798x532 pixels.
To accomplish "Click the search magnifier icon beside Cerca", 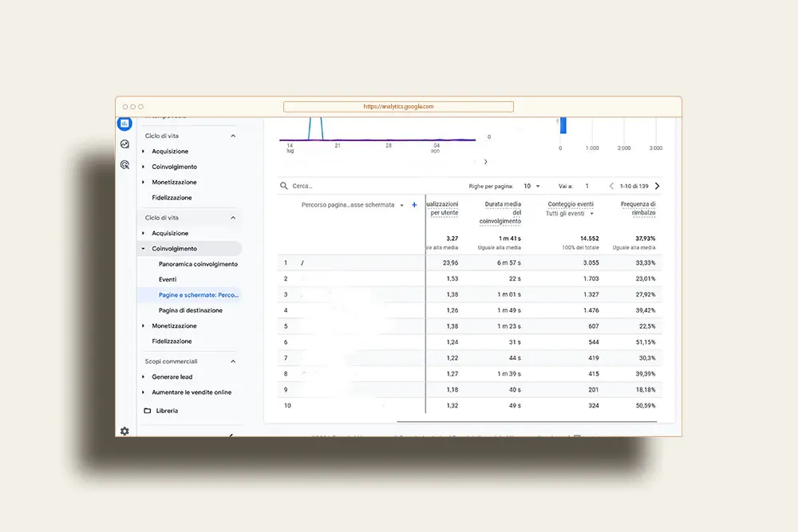I will point(284,186).
